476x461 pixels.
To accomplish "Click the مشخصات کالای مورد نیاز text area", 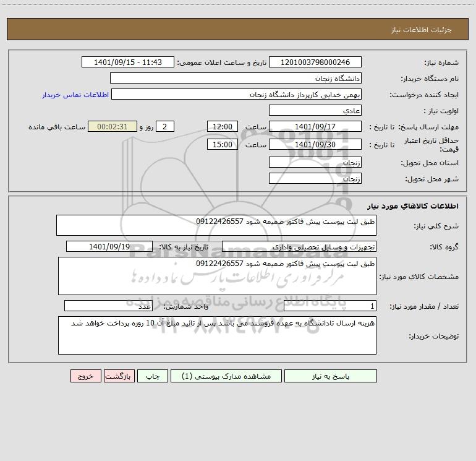I will coord(217,276).
